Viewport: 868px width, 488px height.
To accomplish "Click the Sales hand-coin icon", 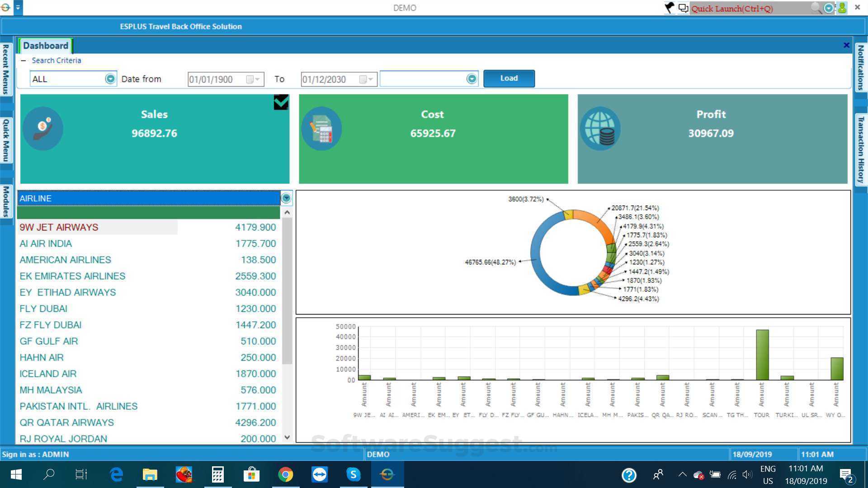I will pyautogui.click(x=43, y=129).
